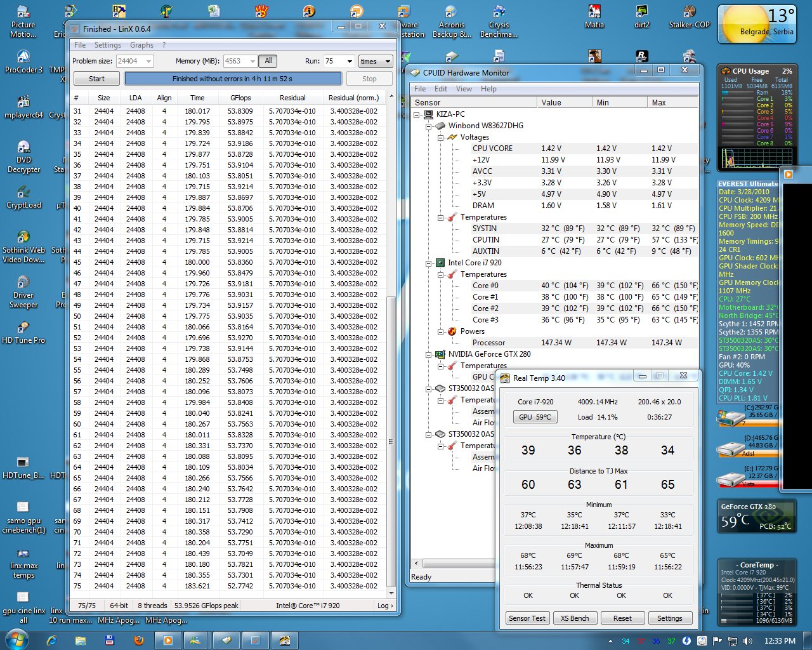Open Picture Motion desktop shortcut
Image resolution: width=812 pixels, height=650 pixels.
point(23,21)
